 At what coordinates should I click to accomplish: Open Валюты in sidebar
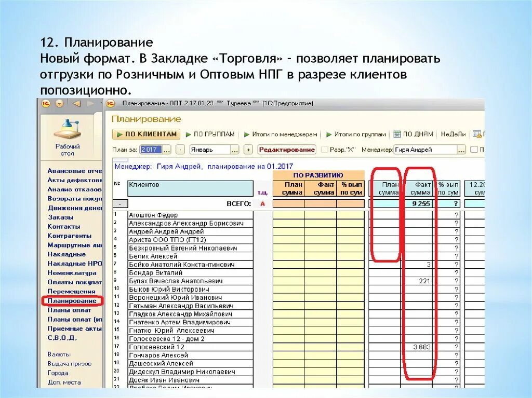tap(59, 354)
